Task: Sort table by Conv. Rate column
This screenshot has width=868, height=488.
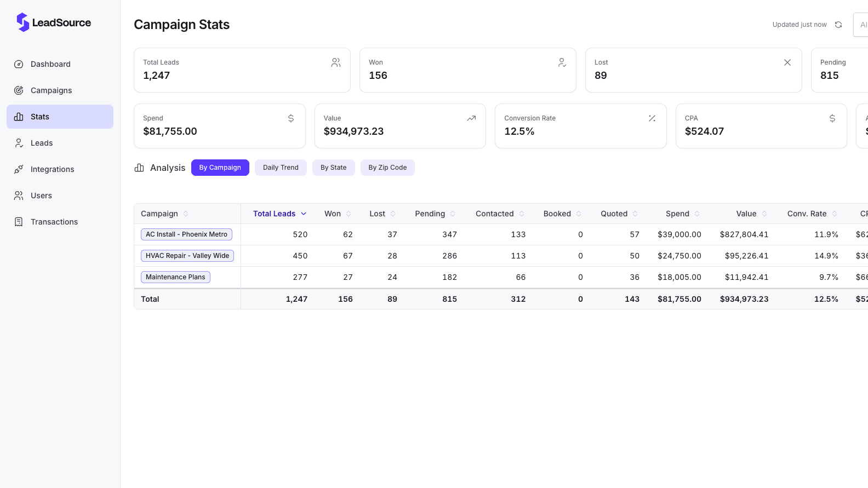Action: pyautogui.click(x=813, y=214)
